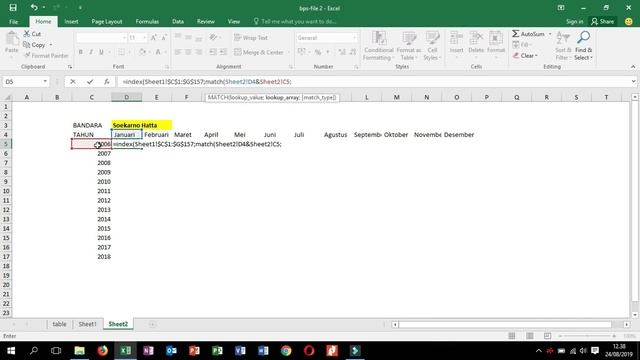The image size is (640, 360).
Task: Open the Sheet1 worksheet tab
Action: (x=87, y=324)
